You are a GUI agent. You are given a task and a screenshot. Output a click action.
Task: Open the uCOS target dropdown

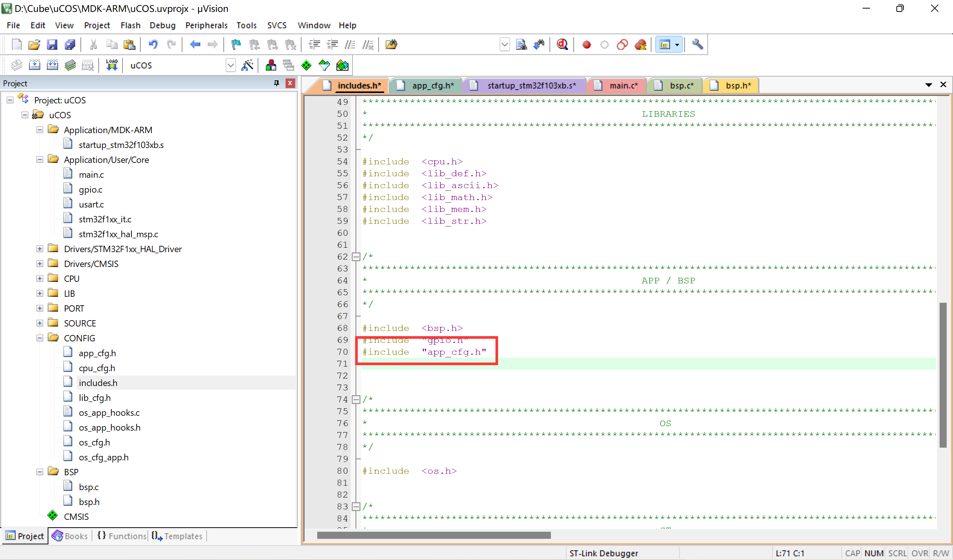click(231, 65)
